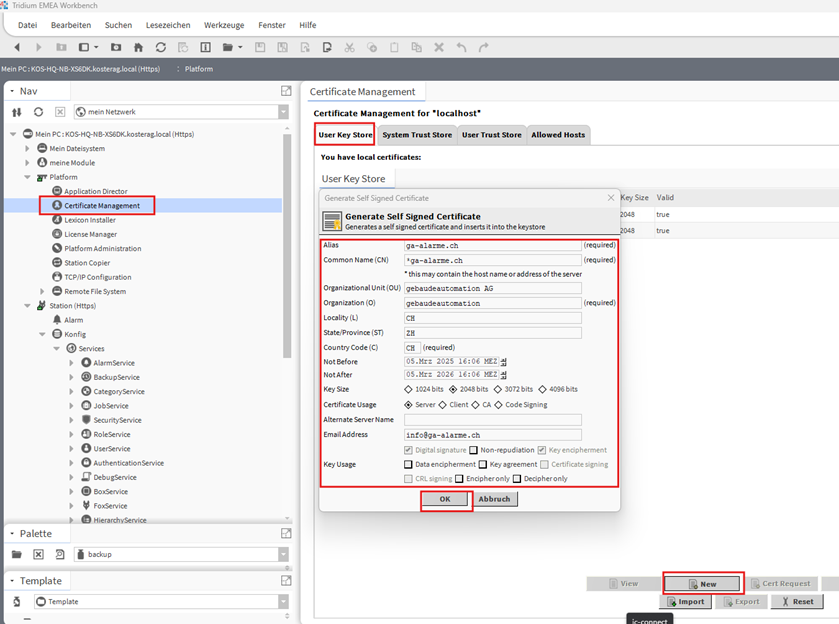The width and height of the screenshot is (839, 624).
Task: Expand Remote File System node
Action: pos(42,291)
